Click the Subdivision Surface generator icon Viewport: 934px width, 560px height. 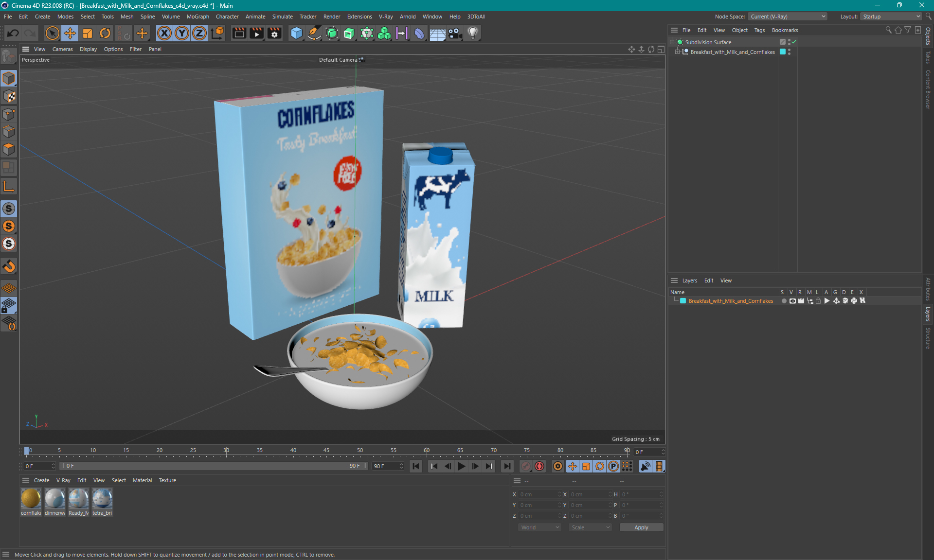click(x=332, y=33)
